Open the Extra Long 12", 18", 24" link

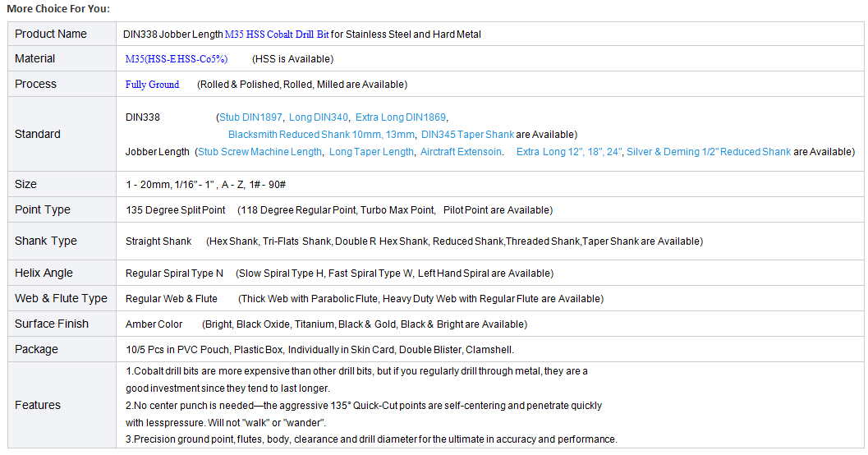[x=569, y=152]
